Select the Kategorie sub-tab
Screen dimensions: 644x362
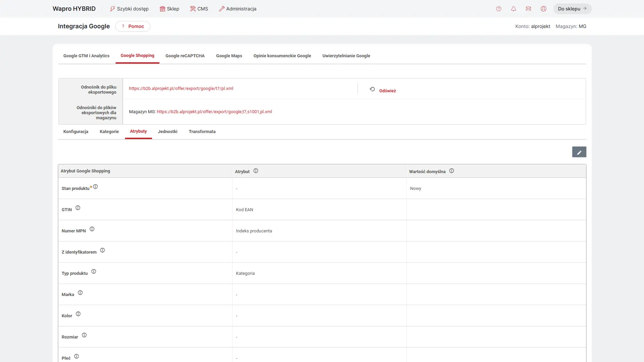[x=109, y=132]
